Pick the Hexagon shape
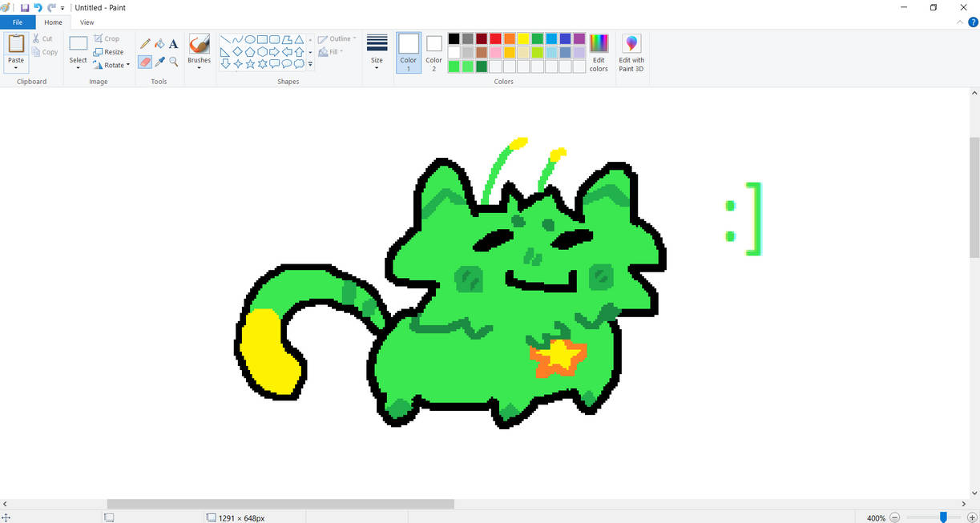The height and width of the screenshot is (523, 980). 262,52
